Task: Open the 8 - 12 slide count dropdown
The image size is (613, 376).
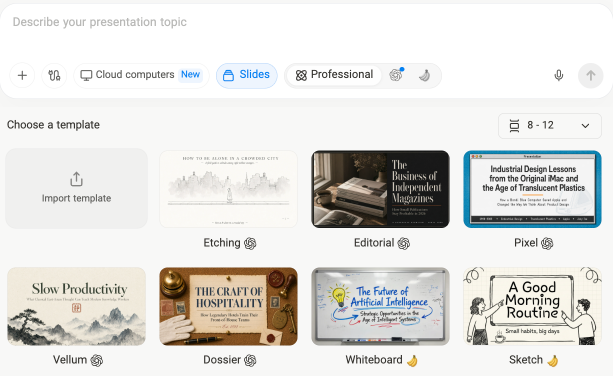Action: click(x=550, y=125)
